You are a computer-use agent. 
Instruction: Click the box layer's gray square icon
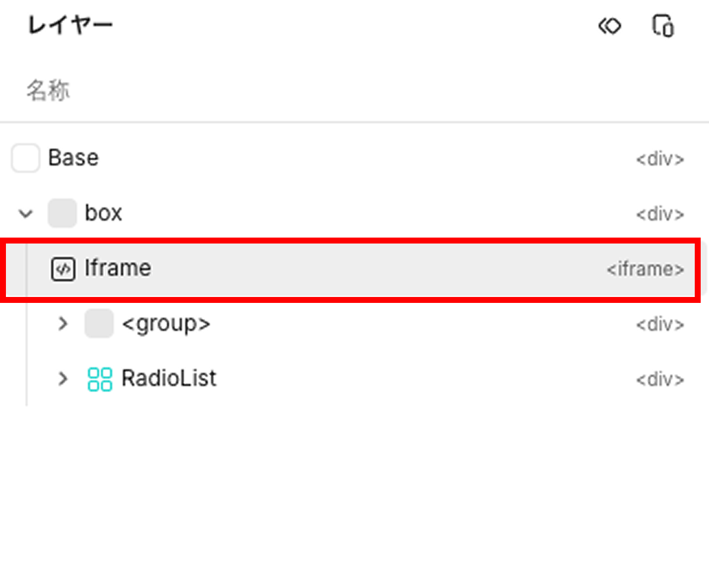[62, 213]
